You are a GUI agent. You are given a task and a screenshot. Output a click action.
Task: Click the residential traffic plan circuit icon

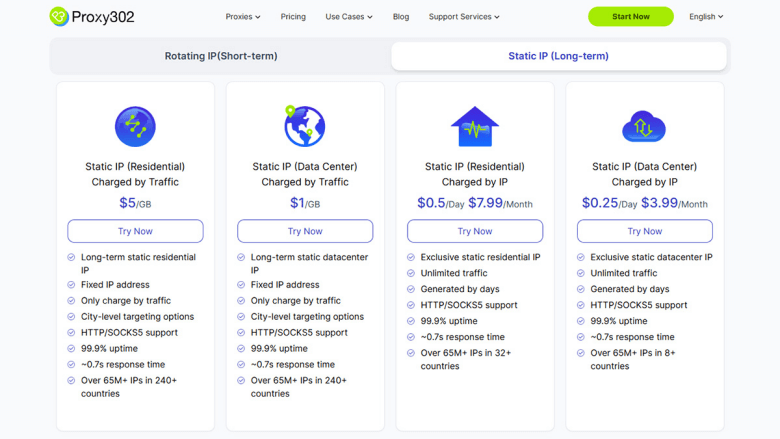135,127
